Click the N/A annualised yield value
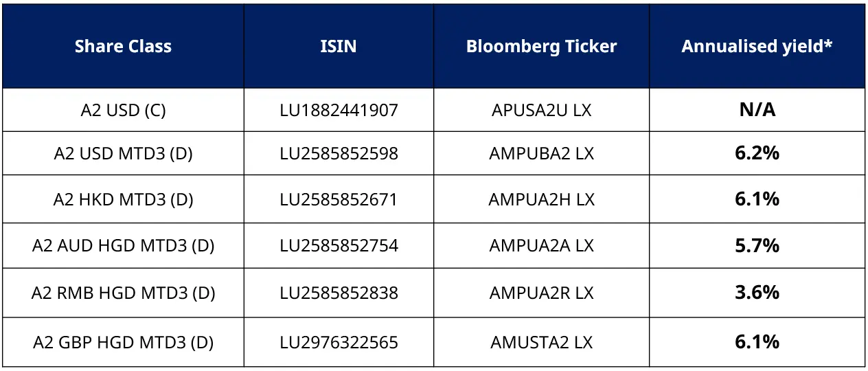Viewport: 868px width, 371px height. (757, 110)
